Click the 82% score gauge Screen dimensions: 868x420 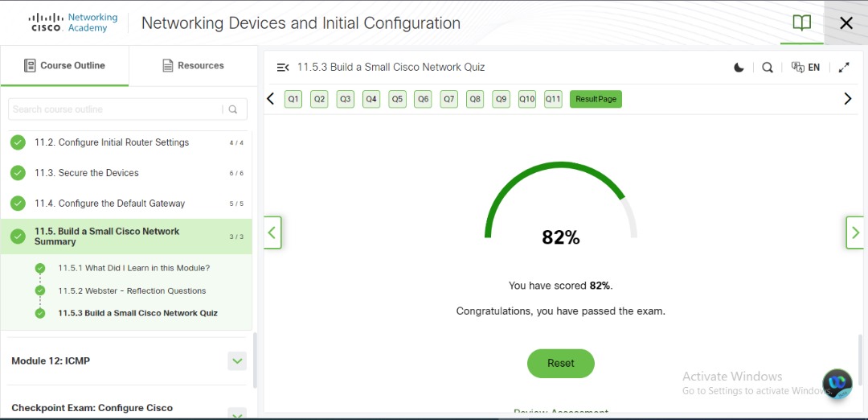click(561, 204)
